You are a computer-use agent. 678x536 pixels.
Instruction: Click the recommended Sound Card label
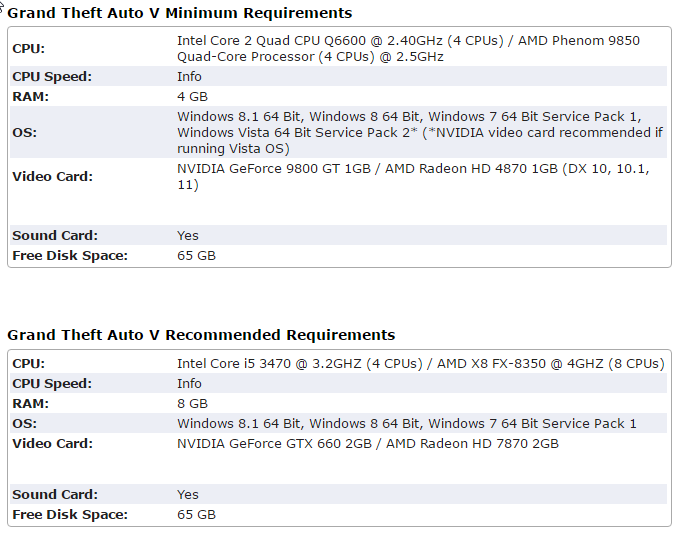coord(55,494)
